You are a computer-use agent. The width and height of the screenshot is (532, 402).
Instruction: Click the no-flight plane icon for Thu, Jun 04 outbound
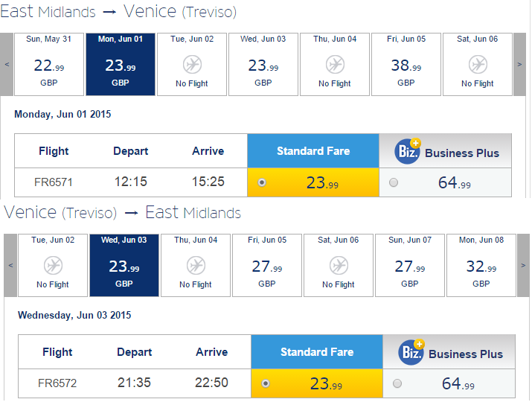pyautogui.click(x=335, y=65)
